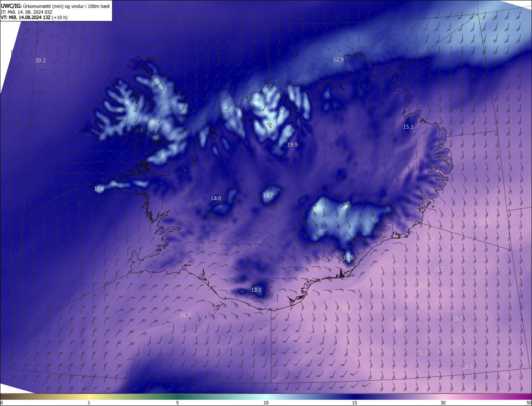Viewport: 532px width, 406px height.
Task: Click the 25.3 value on the map
Action: pos(468,367)
